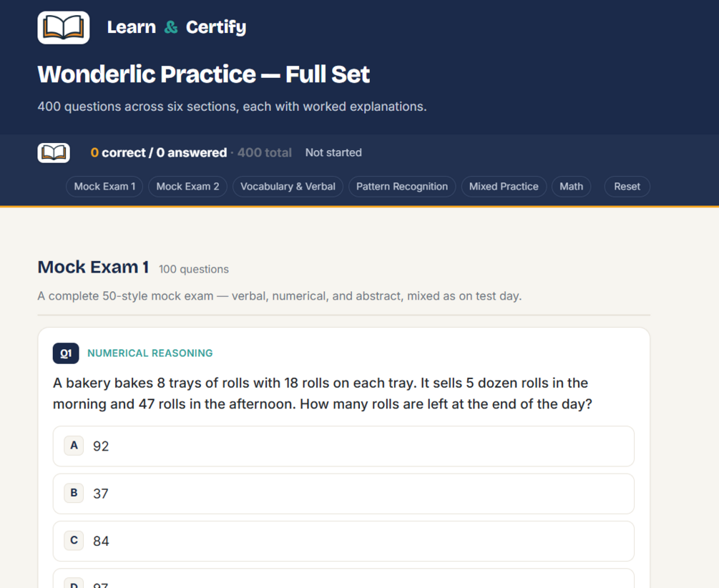Viewport: 719px width, 588px height.
Task: Go to the Mixed Practice section
Action: pyautogui.click(x=504, y=187)
